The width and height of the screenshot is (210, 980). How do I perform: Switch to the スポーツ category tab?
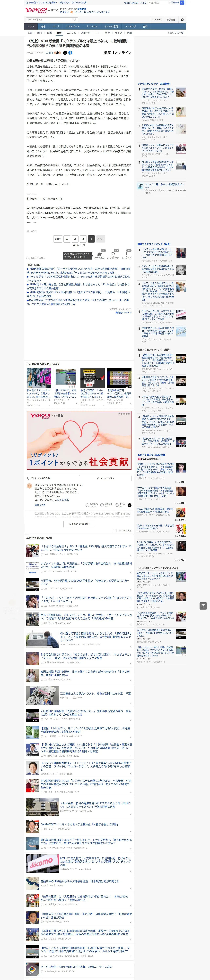[85, 33]
